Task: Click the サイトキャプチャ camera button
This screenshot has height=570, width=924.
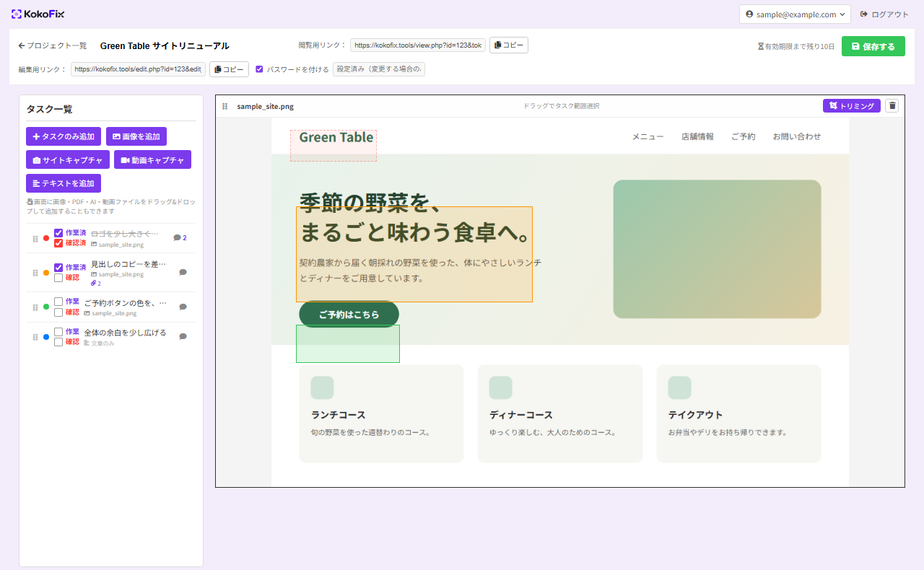Action: pos(68,159)
